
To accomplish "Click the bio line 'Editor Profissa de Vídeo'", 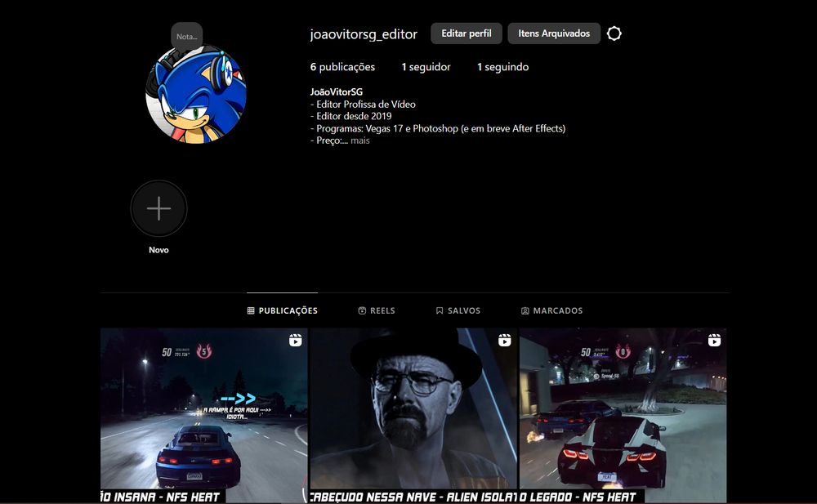I will (363, 105).
